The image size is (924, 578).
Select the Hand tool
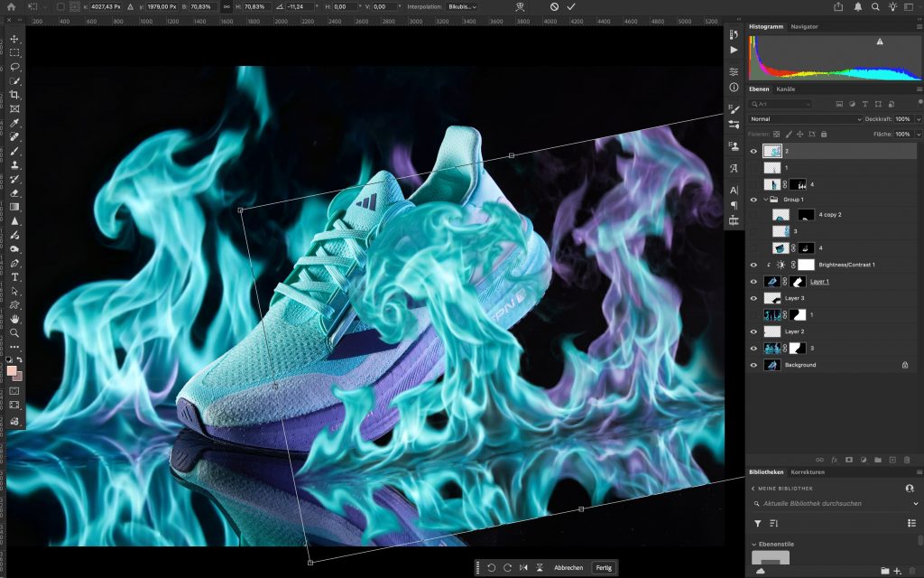[x=15, y=319]
